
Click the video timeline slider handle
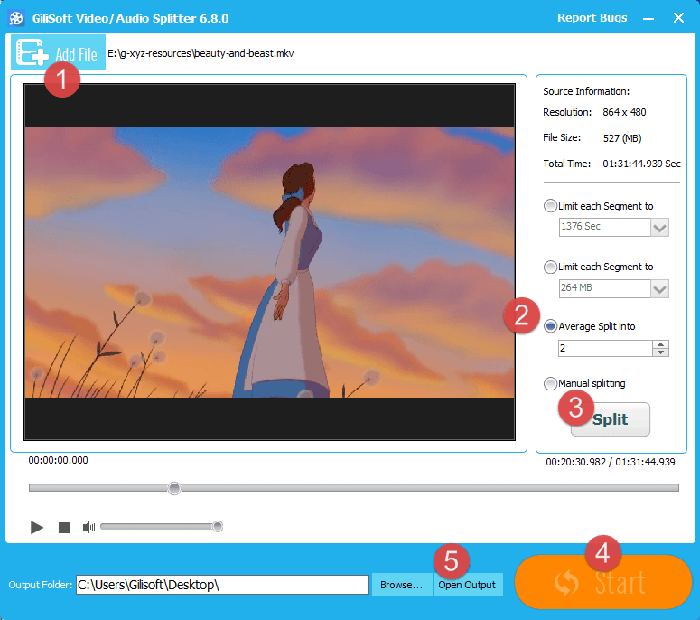pyautogui.click(x=174, y=488)
